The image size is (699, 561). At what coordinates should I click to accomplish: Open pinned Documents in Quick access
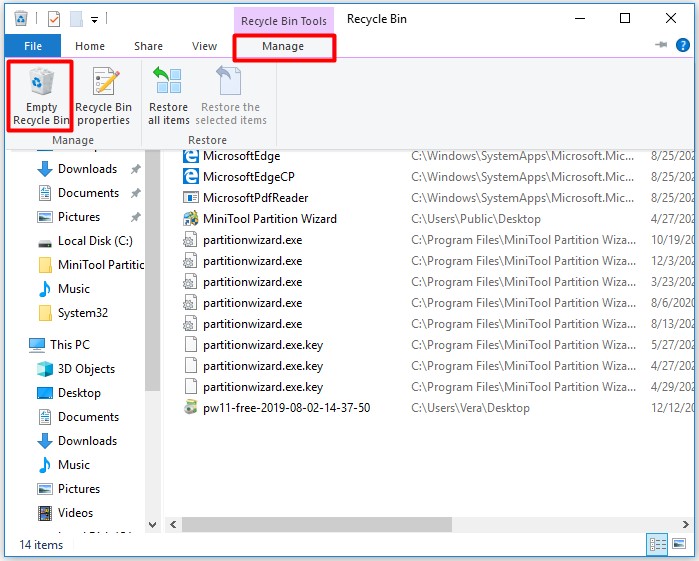click(x=88, y=193)
